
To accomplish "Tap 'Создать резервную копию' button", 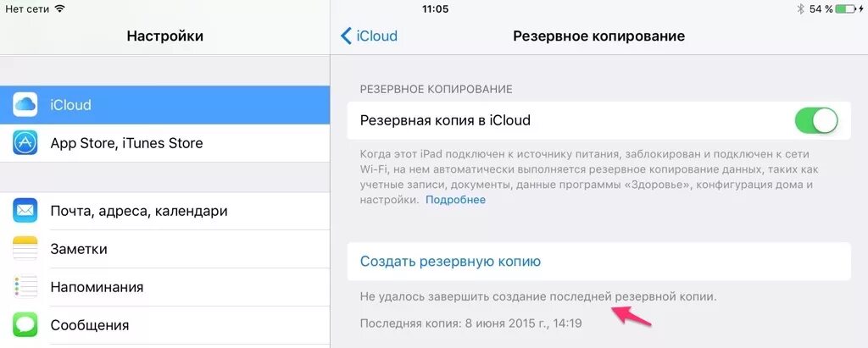I will tap(598, 261).
